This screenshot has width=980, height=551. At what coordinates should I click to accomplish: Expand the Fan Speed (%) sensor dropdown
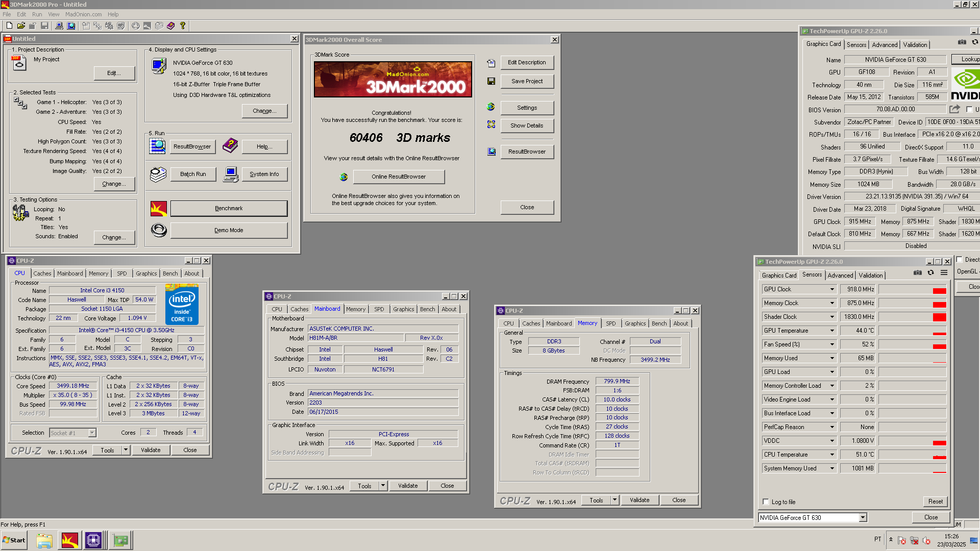click(x=831, y=344)
